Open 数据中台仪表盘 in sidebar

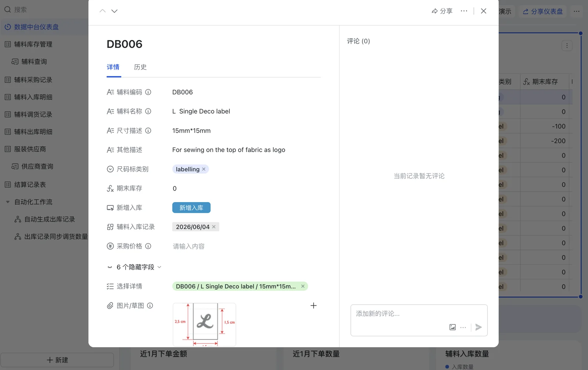click(x=44, y=27)
